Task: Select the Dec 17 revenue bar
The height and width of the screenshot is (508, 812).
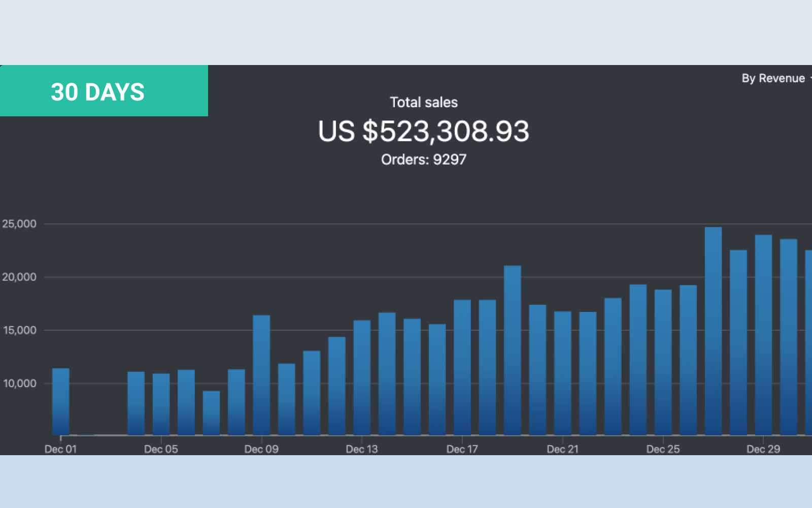Action: point(462,367)
